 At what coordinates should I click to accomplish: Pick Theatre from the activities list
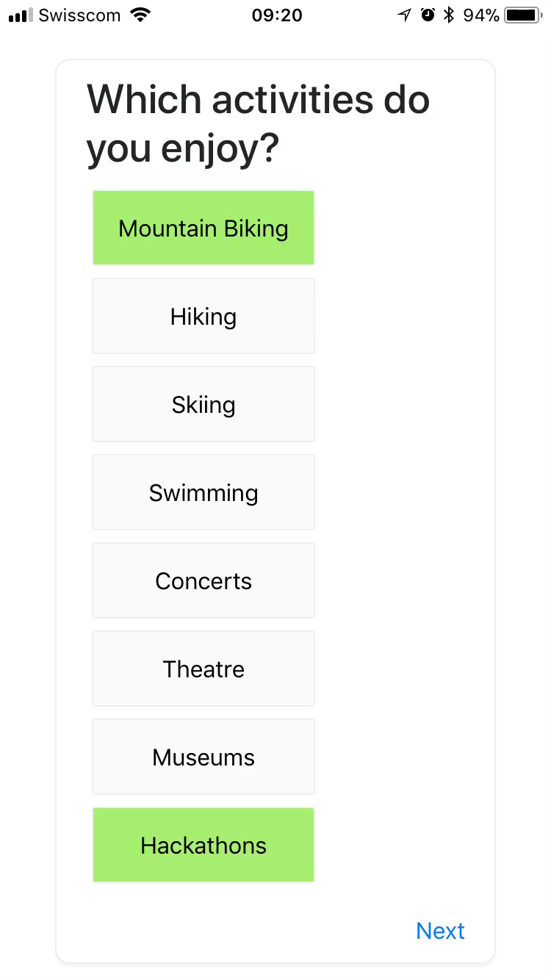(204, 669)
